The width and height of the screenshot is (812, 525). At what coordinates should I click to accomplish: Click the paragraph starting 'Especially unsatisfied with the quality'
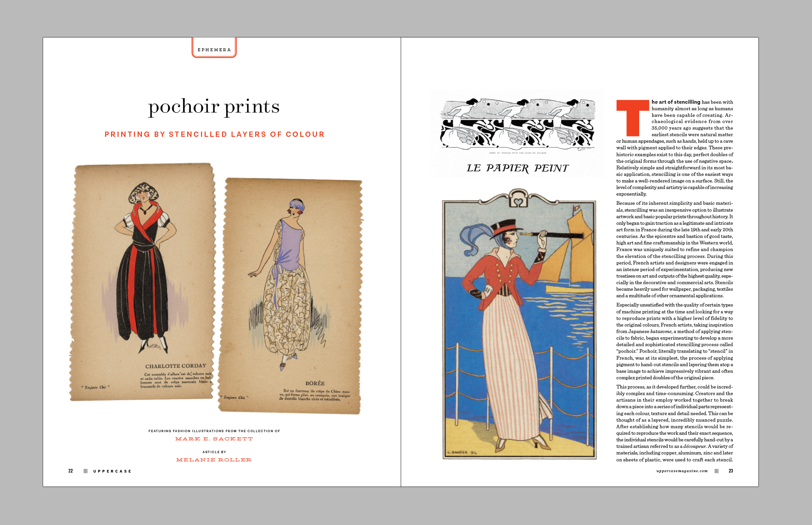[675, 341]
